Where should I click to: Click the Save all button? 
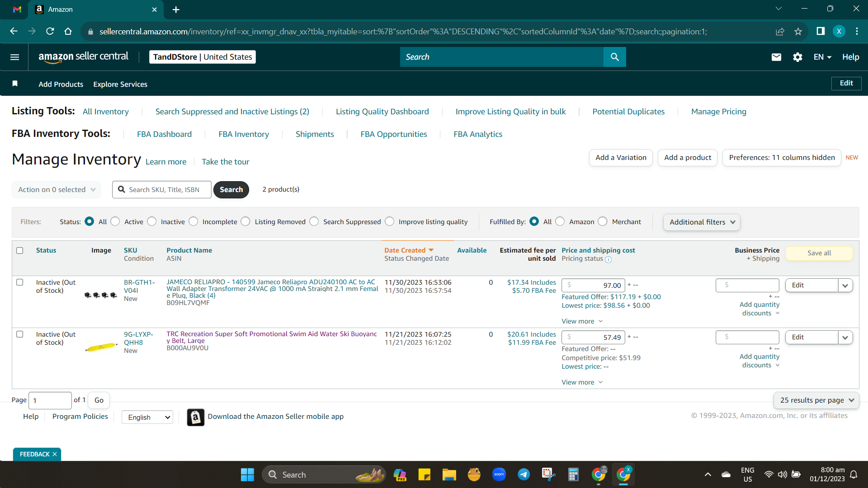[819, 253]
